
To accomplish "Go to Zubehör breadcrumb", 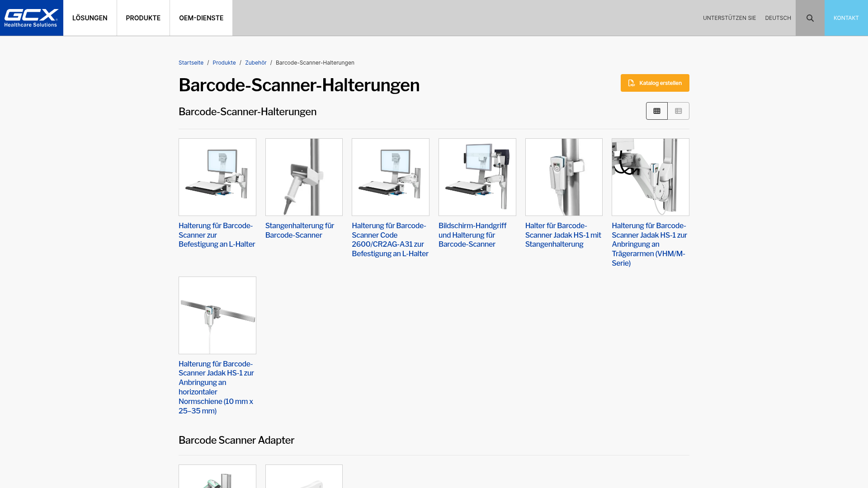I will point(256,63).
